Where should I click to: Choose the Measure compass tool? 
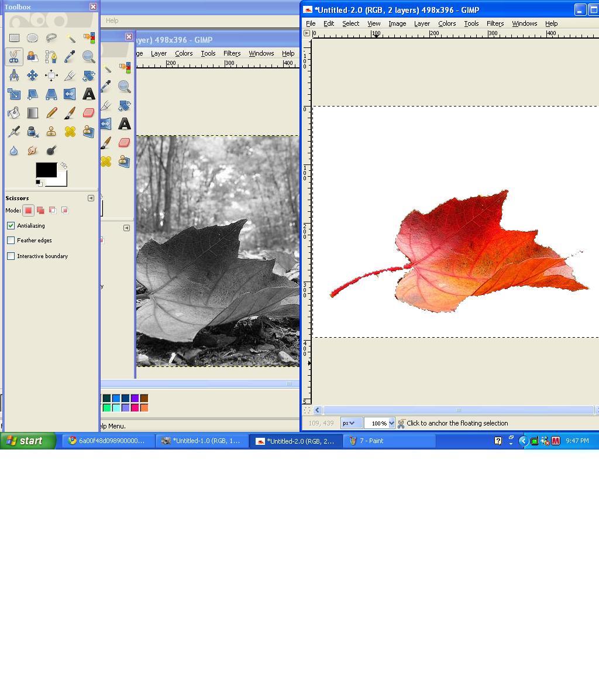pyautogui.click(x=14, y=76)
